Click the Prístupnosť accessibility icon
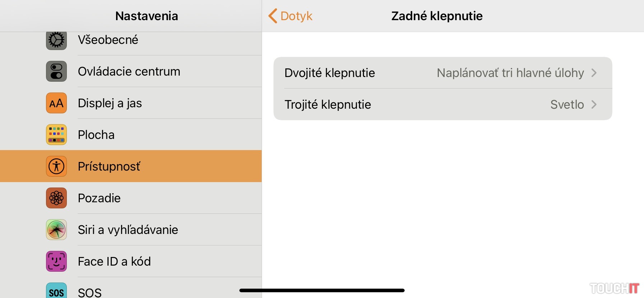This screenshot has height=298, width=644. [x=56, y=166]
